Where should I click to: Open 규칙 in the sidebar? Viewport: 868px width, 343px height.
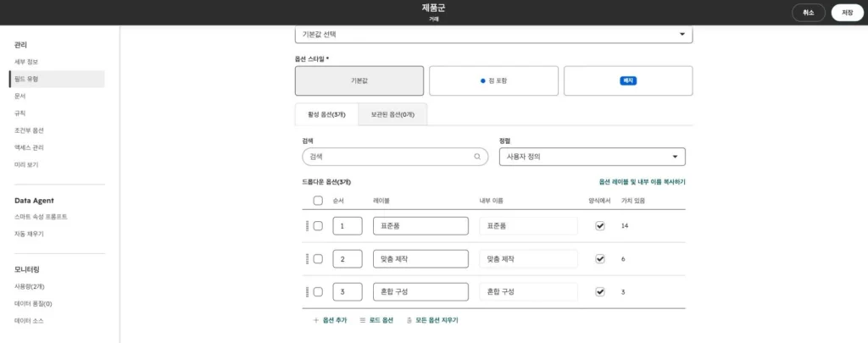pyautogui.click(x=20, y=113)
